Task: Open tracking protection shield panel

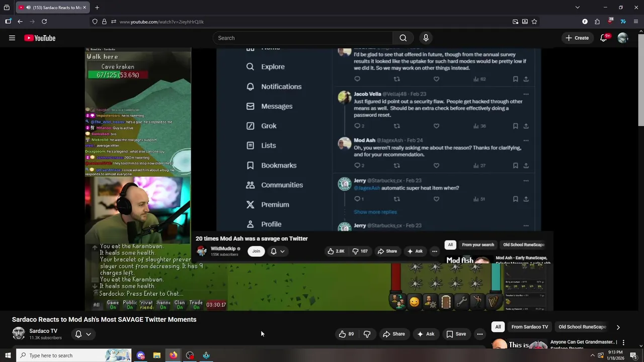Action: pyautogui.click(x=95, y=22)
